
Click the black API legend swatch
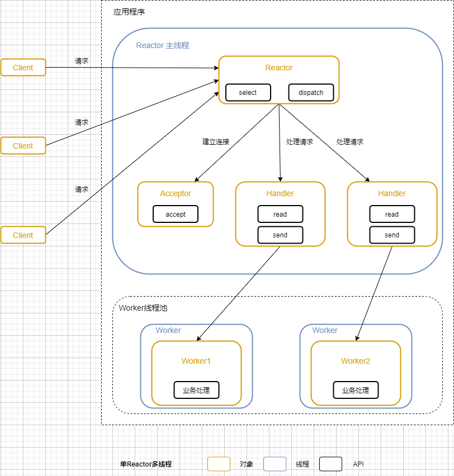click(330, 464)
